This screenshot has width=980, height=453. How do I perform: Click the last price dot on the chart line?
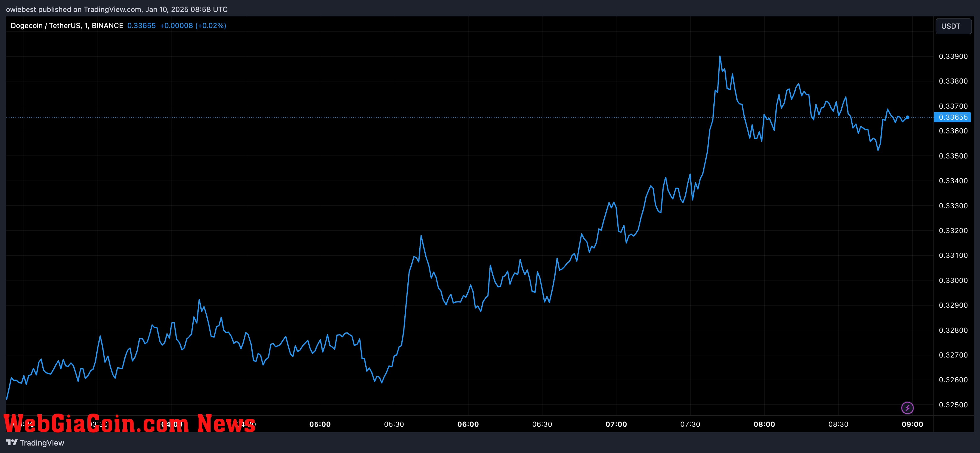(x=907, y=117)
